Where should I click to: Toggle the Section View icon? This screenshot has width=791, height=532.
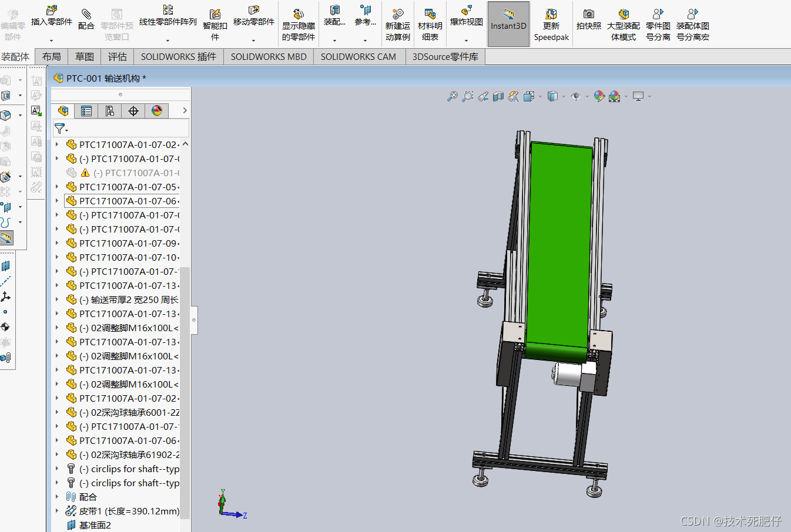pyautogui.click(x=498, y=96)
